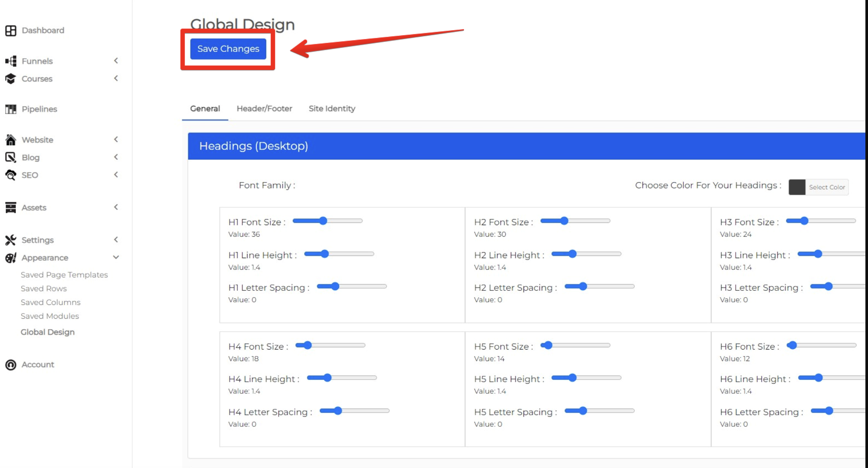
Task: Expand the Funnels submenu chevron
Action: 116,61
